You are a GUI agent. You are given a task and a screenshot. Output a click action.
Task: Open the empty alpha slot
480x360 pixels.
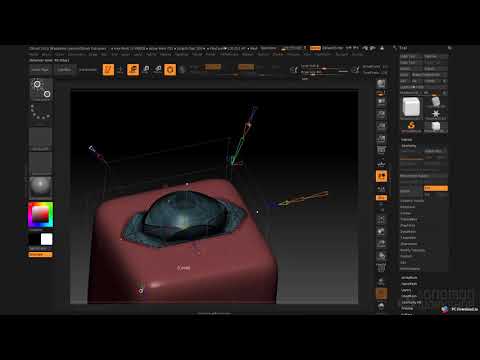pyautogui.click(x=41, y=138)
